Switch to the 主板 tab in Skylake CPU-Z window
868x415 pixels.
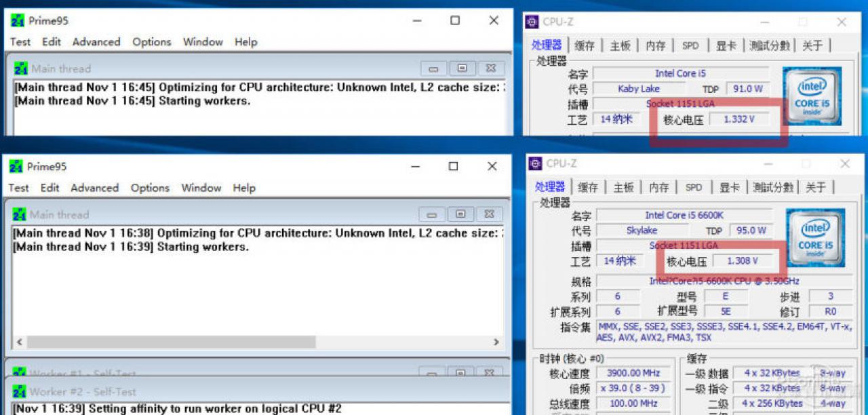(624, 187)
